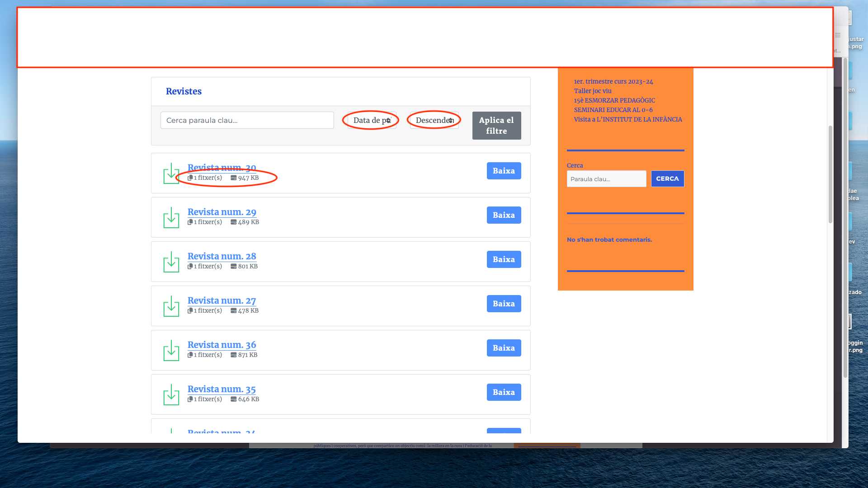Screen dimensions: 868x488
Task: Open the 'Taller joc viu' sidebar link
Action: [x=592, y=91]
